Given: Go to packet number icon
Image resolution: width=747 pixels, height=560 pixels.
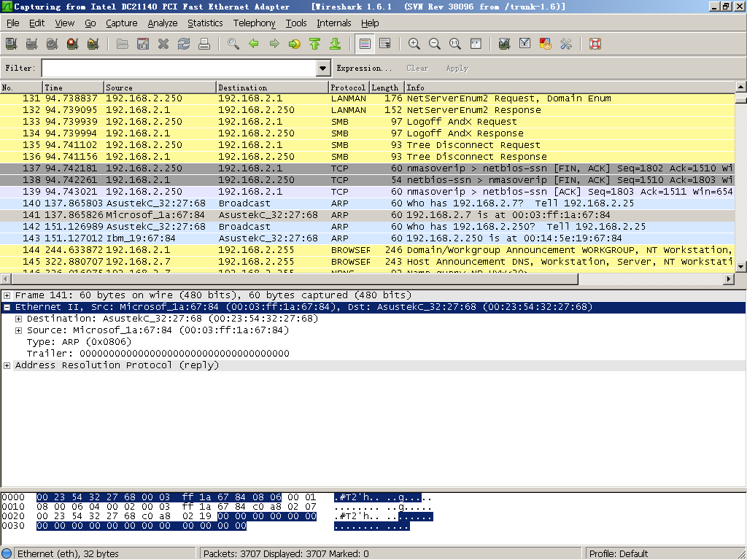Looking at the screenshot, I should [295, 44].
